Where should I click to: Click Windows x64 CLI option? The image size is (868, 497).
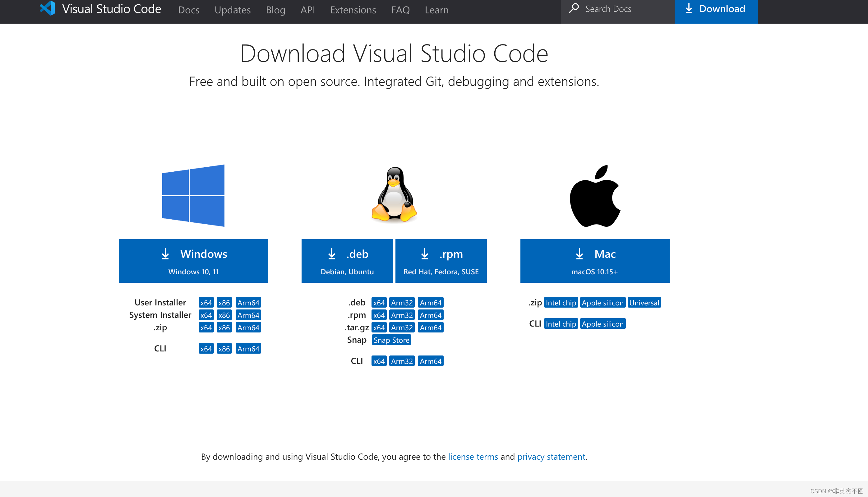pyautogui.click(x=205, y=348)
